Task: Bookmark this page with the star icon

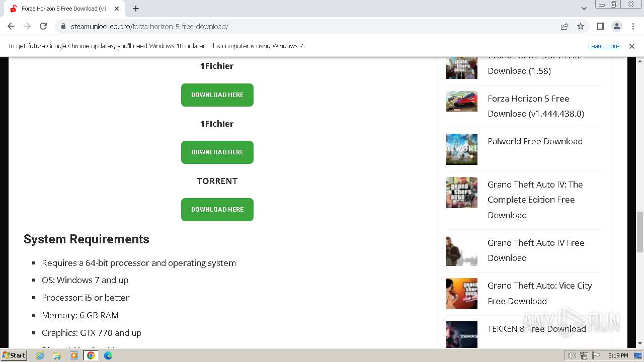Action: click(581, 27)
